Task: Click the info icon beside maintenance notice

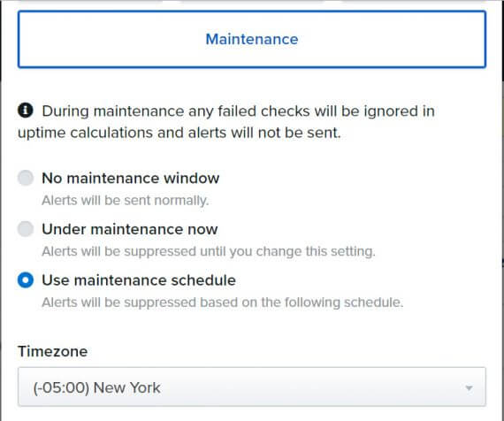Action: pos(26,111)
